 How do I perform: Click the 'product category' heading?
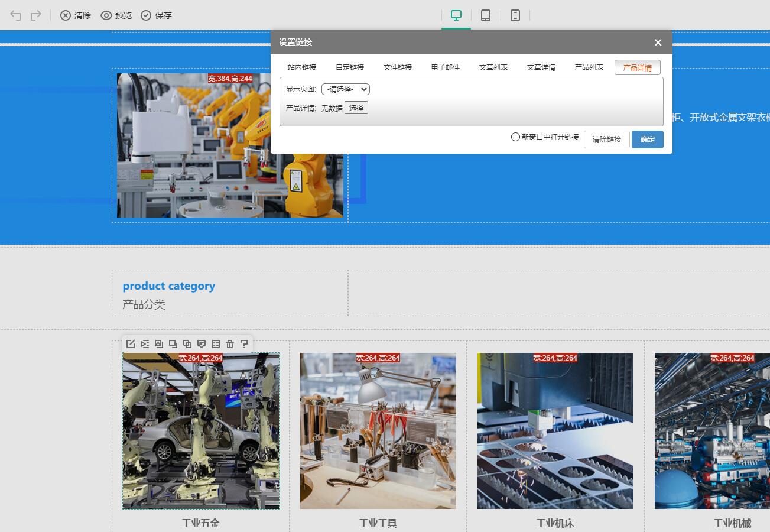[169, 286]
